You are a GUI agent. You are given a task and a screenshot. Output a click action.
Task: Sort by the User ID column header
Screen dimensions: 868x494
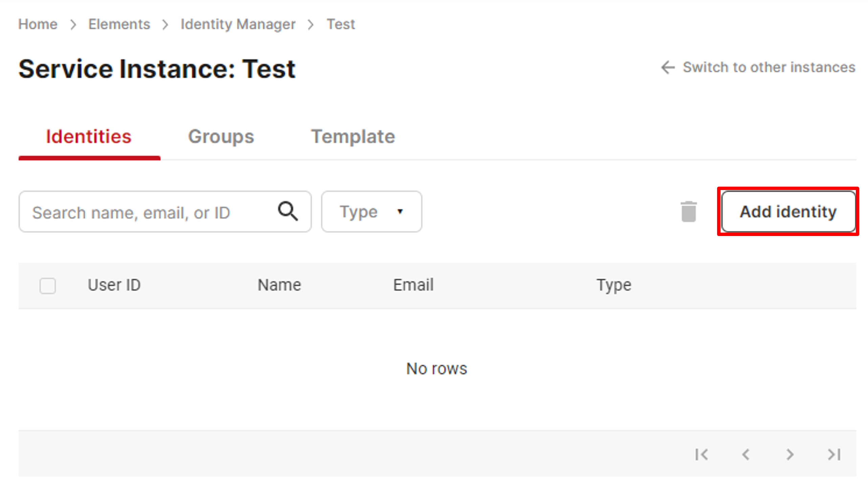tap(114, 285)
